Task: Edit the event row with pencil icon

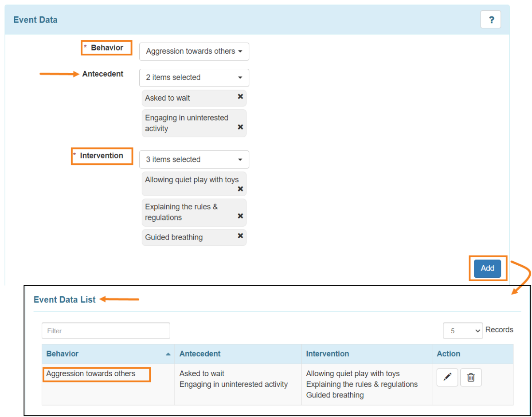Action: pos(447,377)
